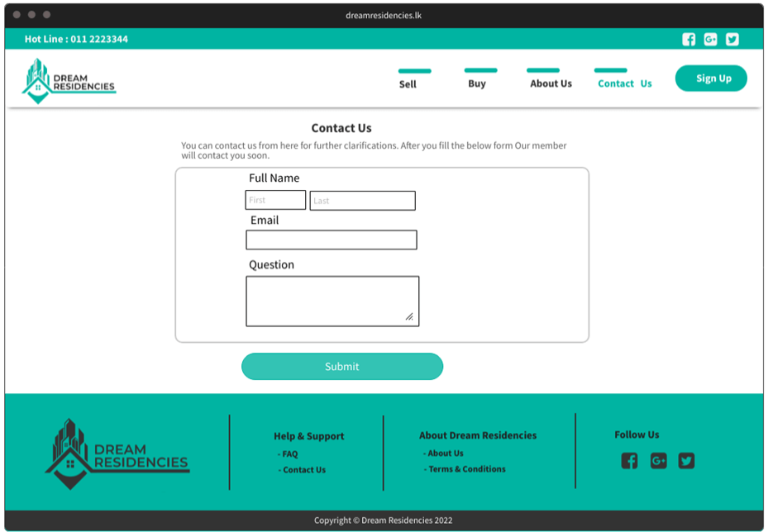Click the Follow Us footer heading
This screenshot has width=768, height=532.
[x=637, y=435]
